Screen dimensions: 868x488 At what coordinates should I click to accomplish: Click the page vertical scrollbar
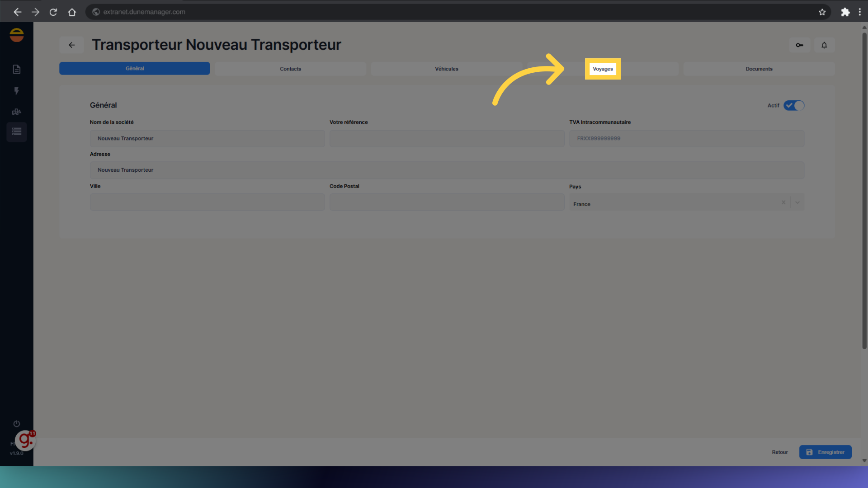click(x=864, y=190)
